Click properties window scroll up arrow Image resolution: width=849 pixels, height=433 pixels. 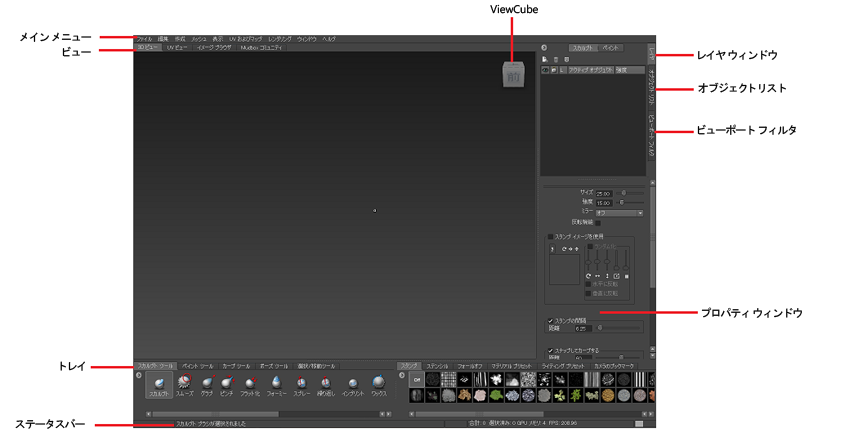[652, 183]
